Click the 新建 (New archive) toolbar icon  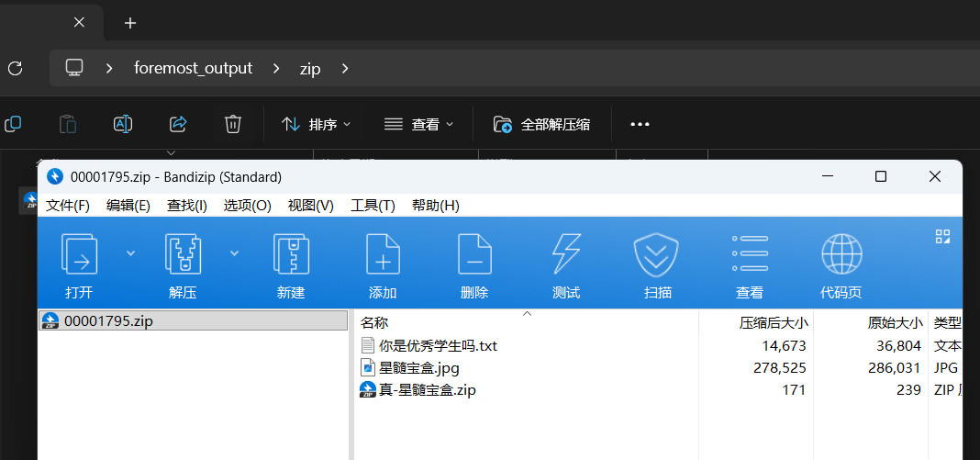coord(291,253)
